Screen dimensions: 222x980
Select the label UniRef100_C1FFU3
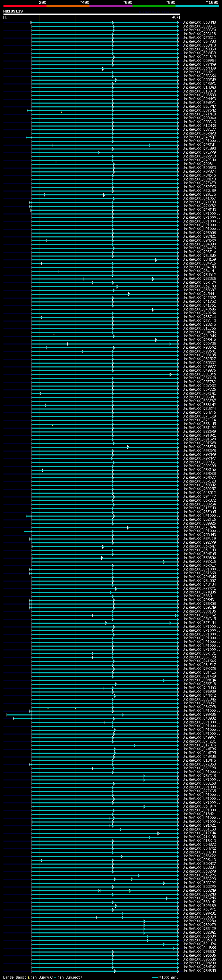(x=199, y=508)
